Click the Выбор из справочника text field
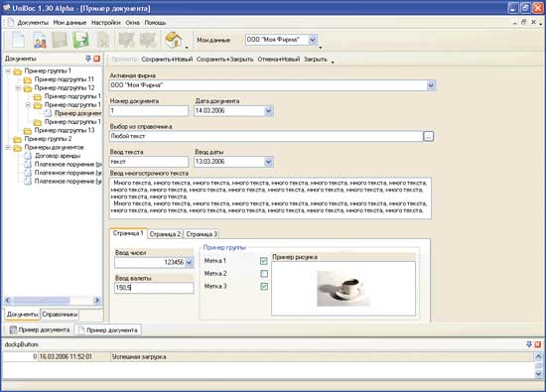The width and height of the screenshot is (546, 392). [266, 136]
